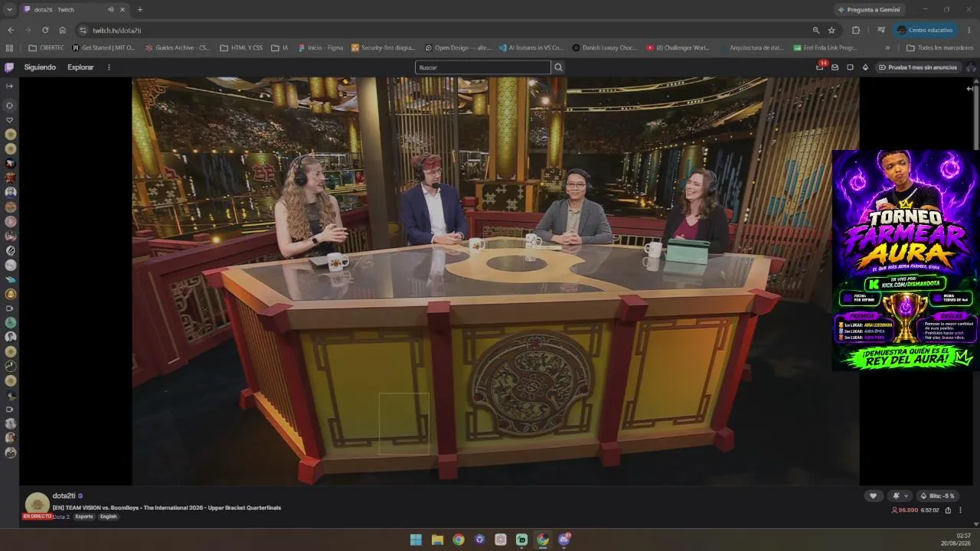
Task: Open the zoom magnifier in address bar
Action: pyautogui.click(x=816, y=30)
